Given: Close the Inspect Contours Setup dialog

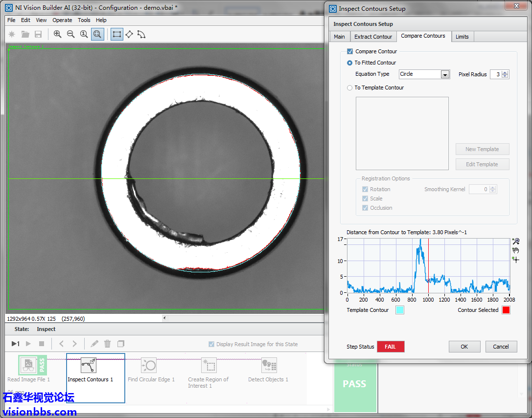Looking at the screenshot, I should pyautogui.click(x=516, y=6).
